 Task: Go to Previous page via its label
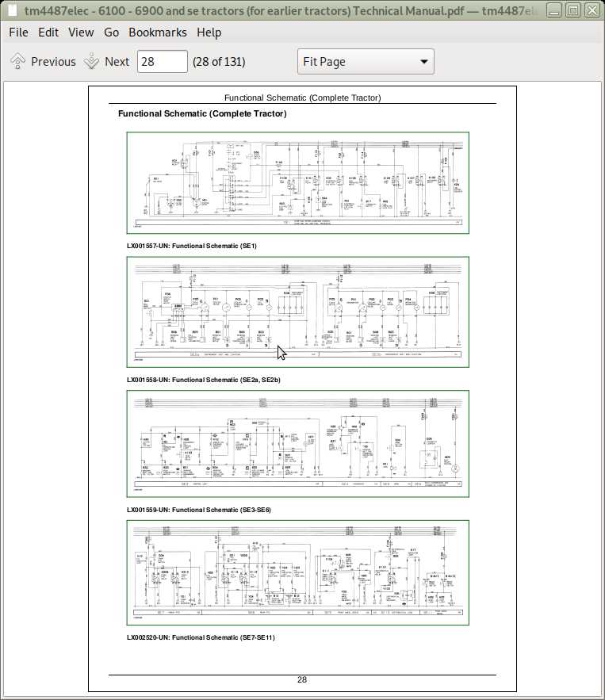point(53,62)
